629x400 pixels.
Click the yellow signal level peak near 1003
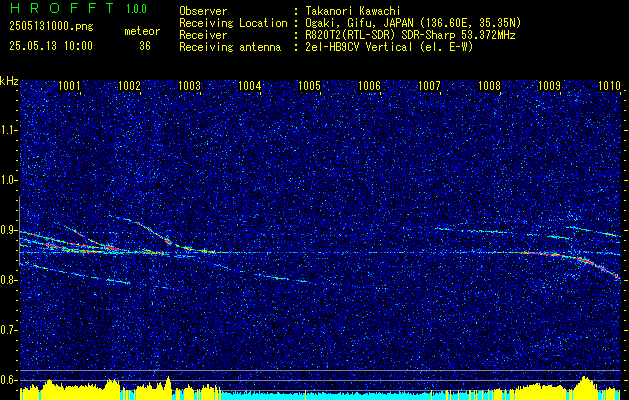[x=168, y=383]
